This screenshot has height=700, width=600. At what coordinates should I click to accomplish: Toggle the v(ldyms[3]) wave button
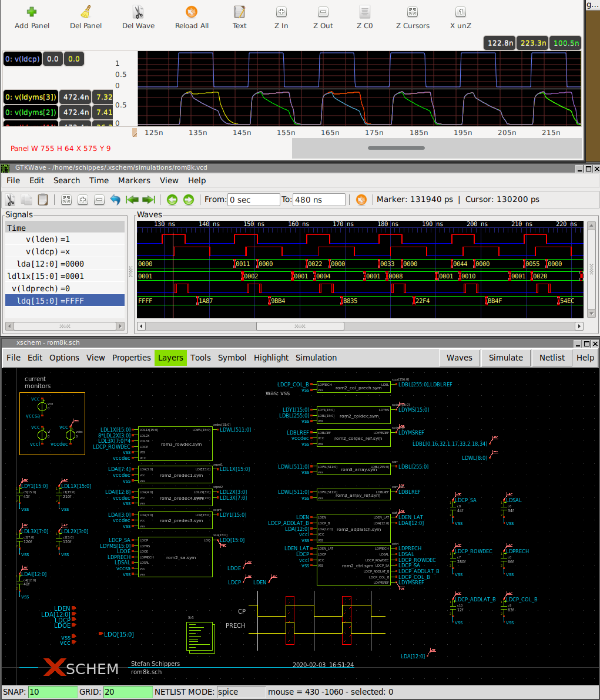click(31, 97)
